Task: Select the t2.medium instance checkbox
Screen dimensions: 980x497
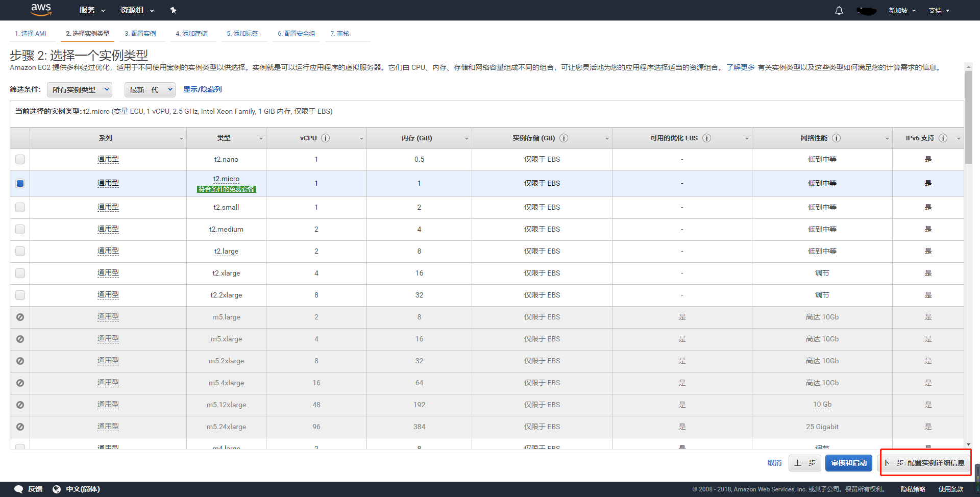Action: click(20, 230)
